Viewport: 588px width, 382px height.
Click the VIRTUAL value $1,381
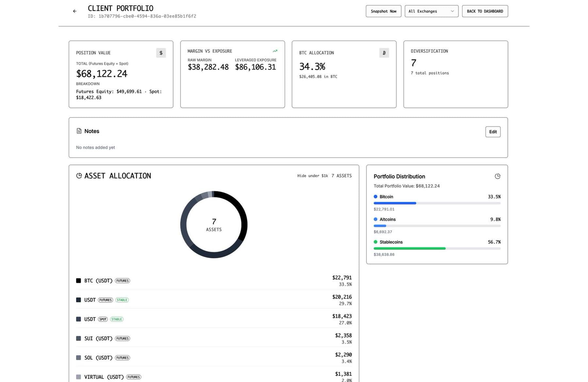[x=343, y=374]
